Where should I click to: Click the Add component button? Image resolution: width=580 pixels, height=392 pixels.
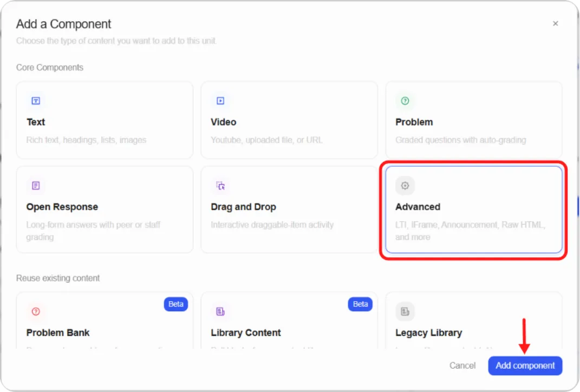coord(525,365)
